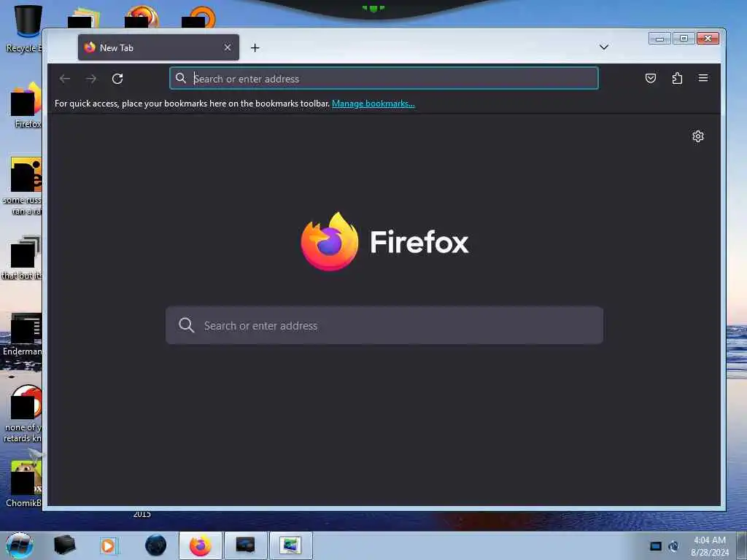Image resolution: width=747 pixels, height=560 pixels.
Task: Open the dark globe taskbar icon
Action: (x=156, y=545)
